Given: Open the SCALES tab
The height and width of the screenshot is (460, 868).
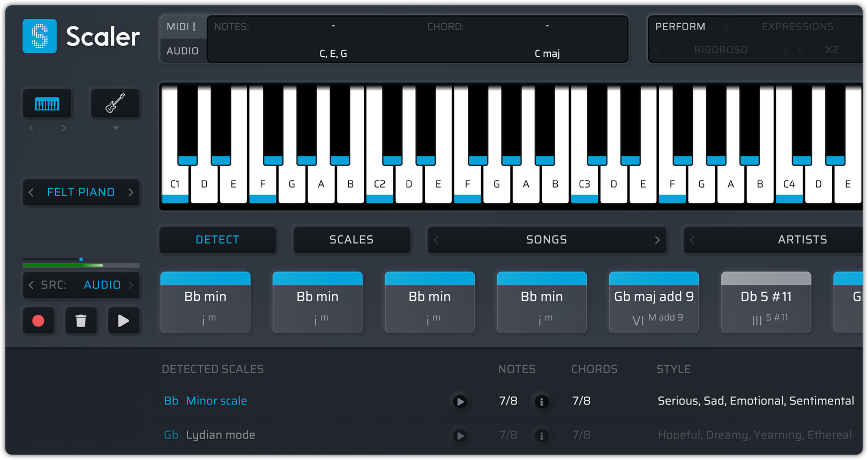Looking at the screenshot, I should pos(351,240).
